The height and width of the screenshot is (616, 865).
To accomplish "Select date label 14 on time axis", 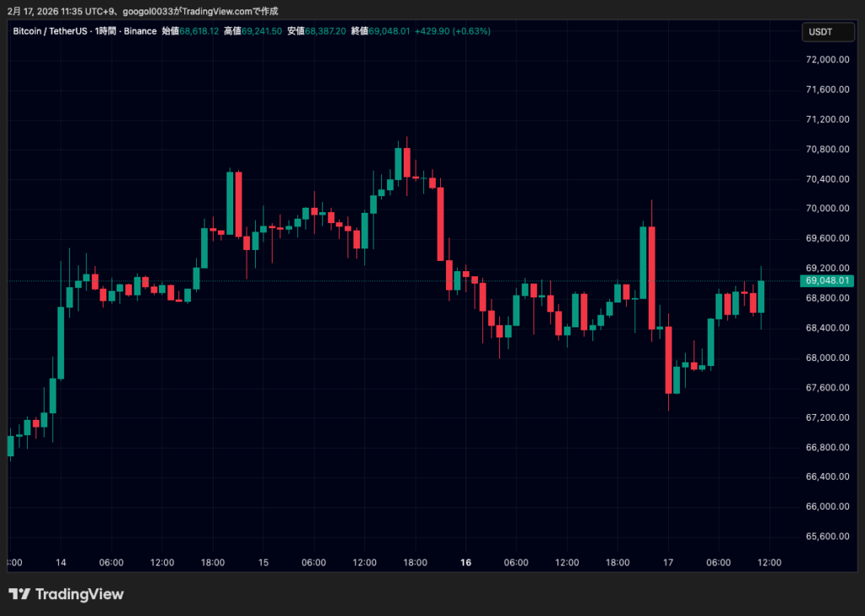I will (61, 563).
